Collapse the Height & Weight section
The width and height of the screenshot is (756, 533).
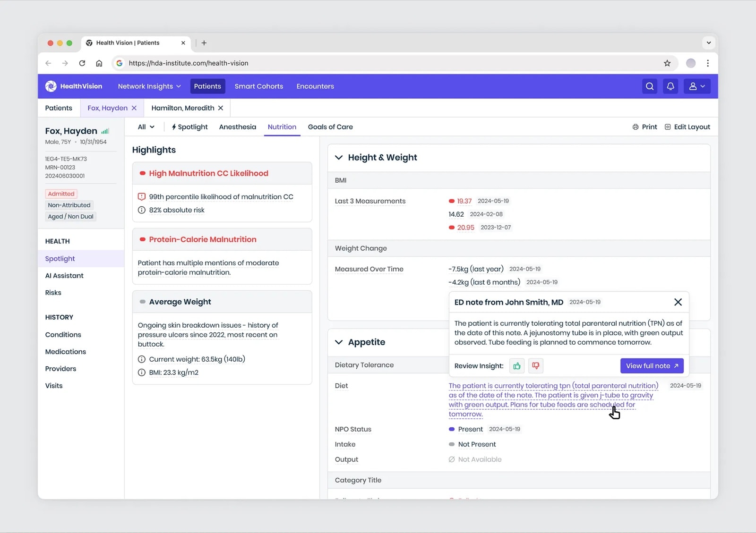coord(339,158)
